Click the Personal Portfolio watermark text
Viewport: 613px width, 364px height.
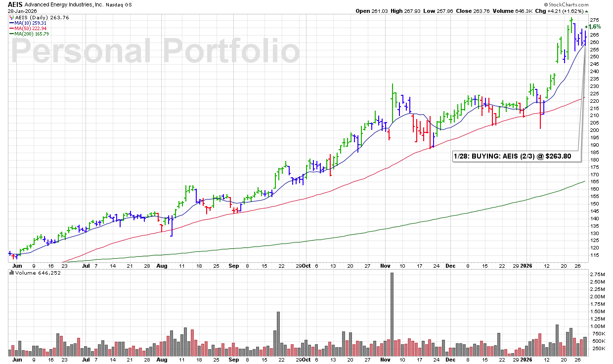point(155,51)
